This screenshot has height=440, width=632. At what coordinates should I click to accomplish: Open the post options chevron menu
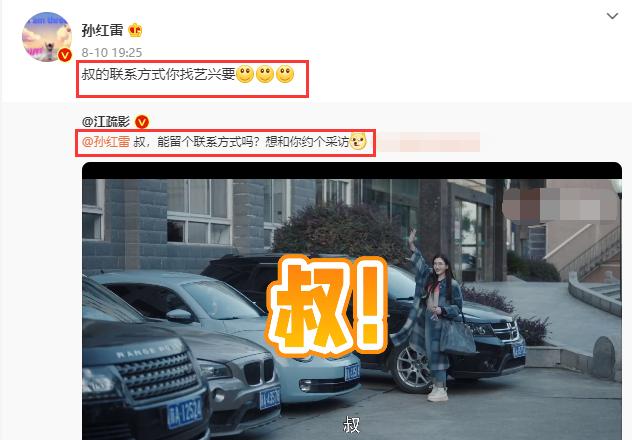pos(612,16)
